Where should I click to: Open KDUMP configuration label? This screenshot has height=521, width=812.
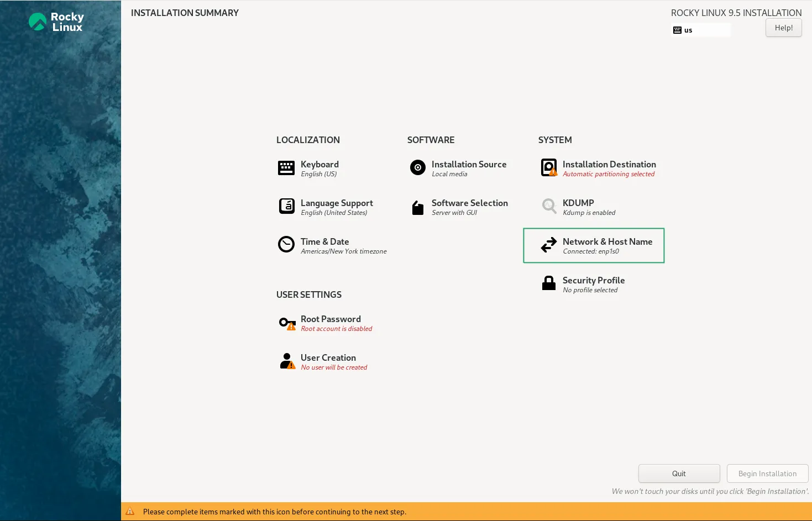[x=578, y=203]
